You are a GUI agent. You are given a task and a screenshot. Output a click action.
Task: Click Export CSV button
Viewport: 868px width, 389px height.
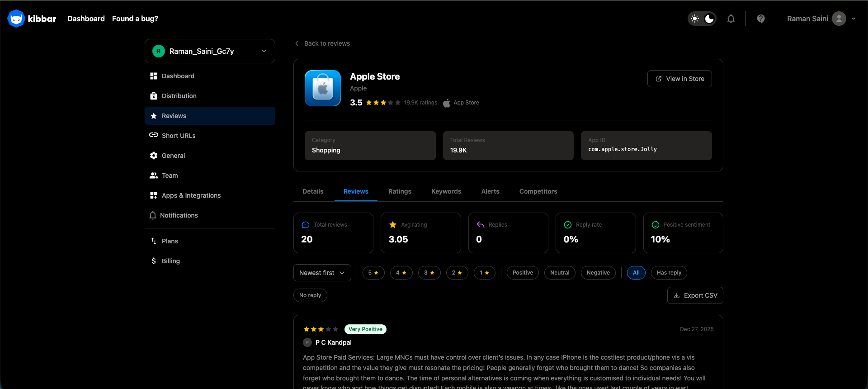pyautogui.click(x=695, y=295)
